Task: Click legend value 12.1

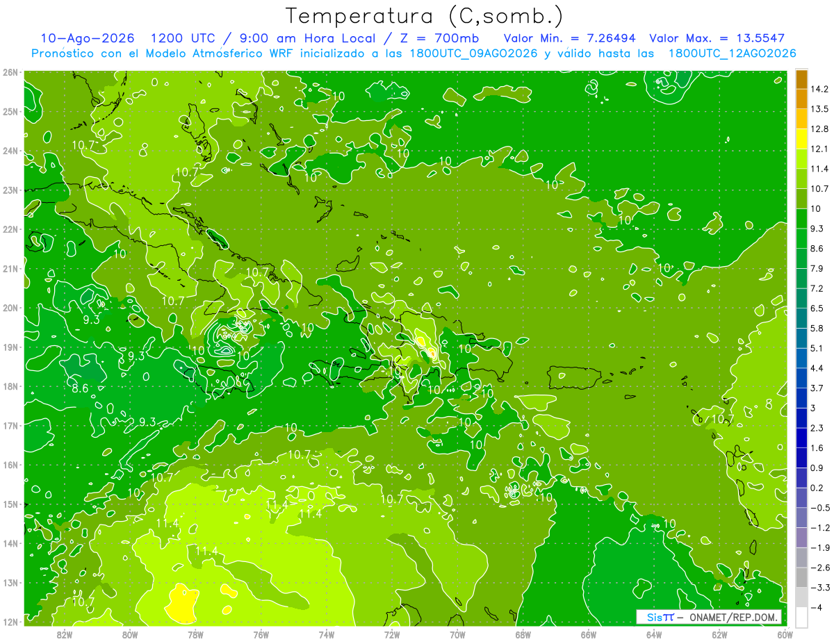Action: click(x=820, y=149)
